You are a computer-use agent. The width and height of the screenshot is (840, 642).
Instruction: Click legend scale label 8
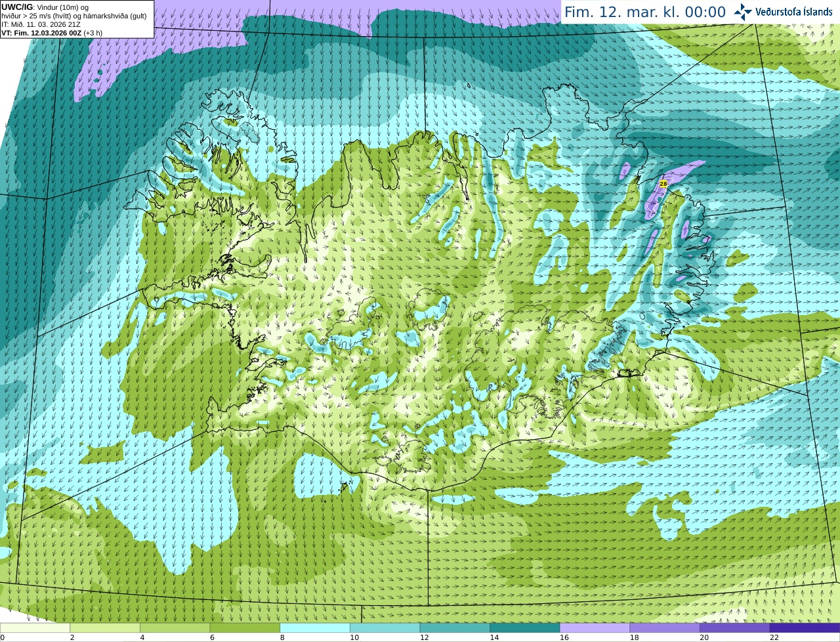coord(282,637)
